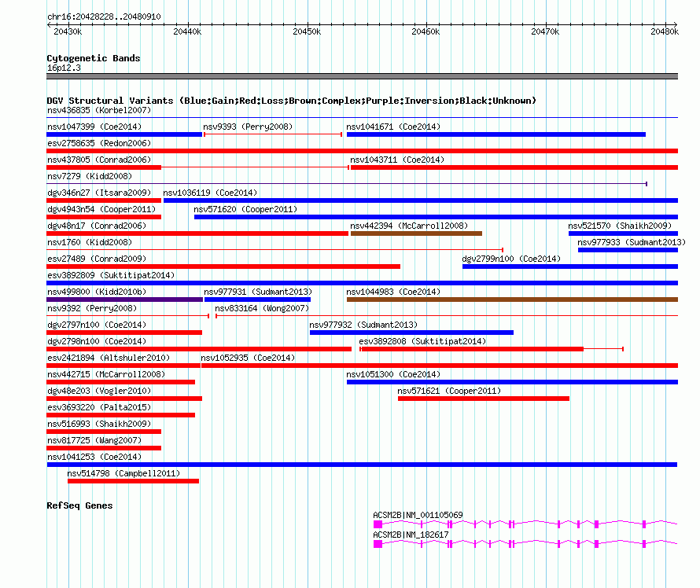Click the chr16:20428228..20480910 coordinates text
This screenshot has width=700, height=588.
tap(104, 17)
